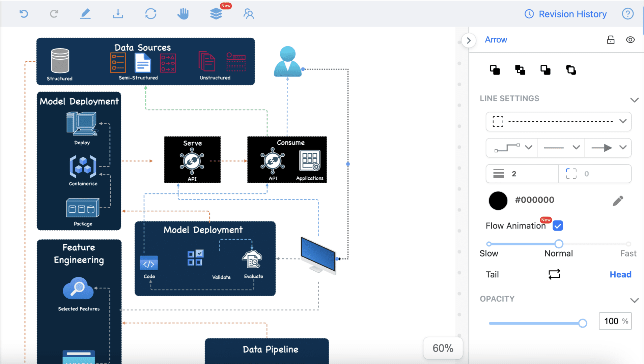Open the Layers panel with the New badge
The height and width of the screenshot is (364, 644).
tap(216, 14)
